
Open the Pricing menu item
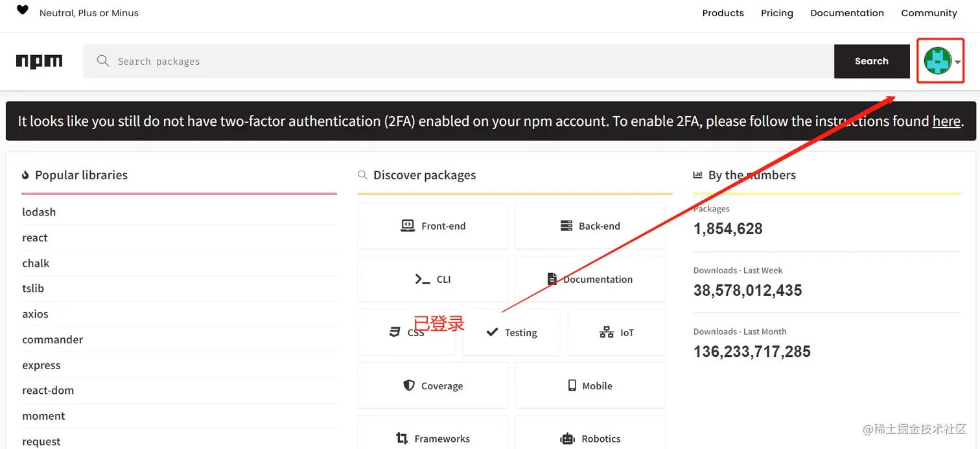(x=776, y=13)
